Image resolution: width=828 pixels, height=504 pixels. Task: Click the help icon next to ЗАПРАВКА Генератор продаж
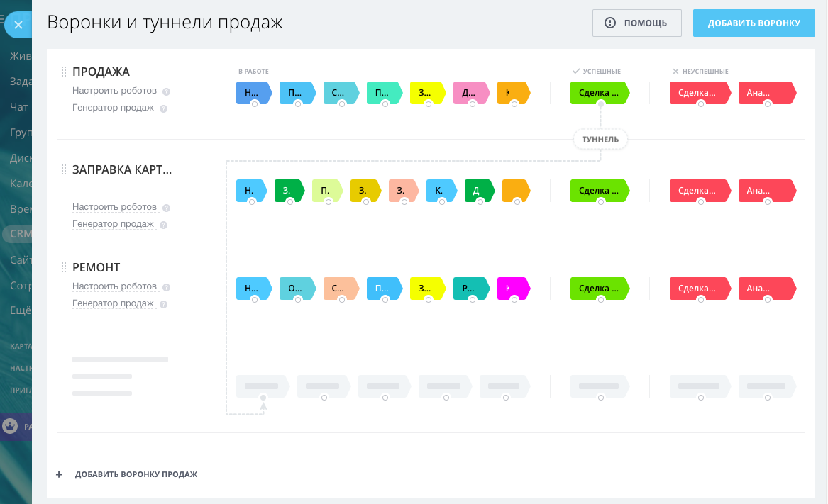(163, 225)
